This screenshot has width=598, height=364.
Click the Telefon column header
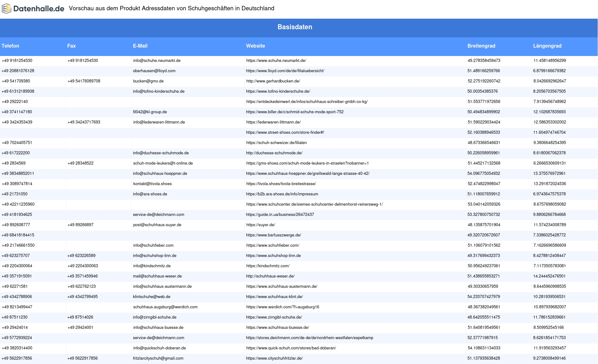point(10,46)
